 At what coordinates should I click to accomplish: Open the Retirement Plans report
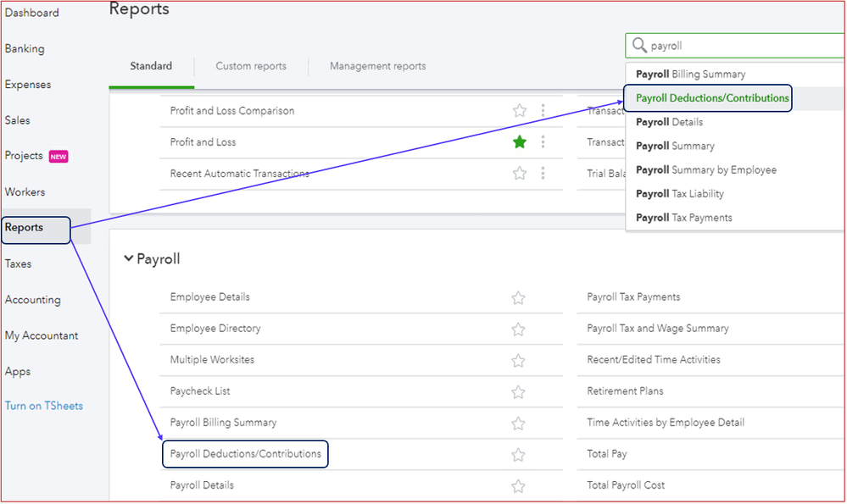[x=625, y=390]
